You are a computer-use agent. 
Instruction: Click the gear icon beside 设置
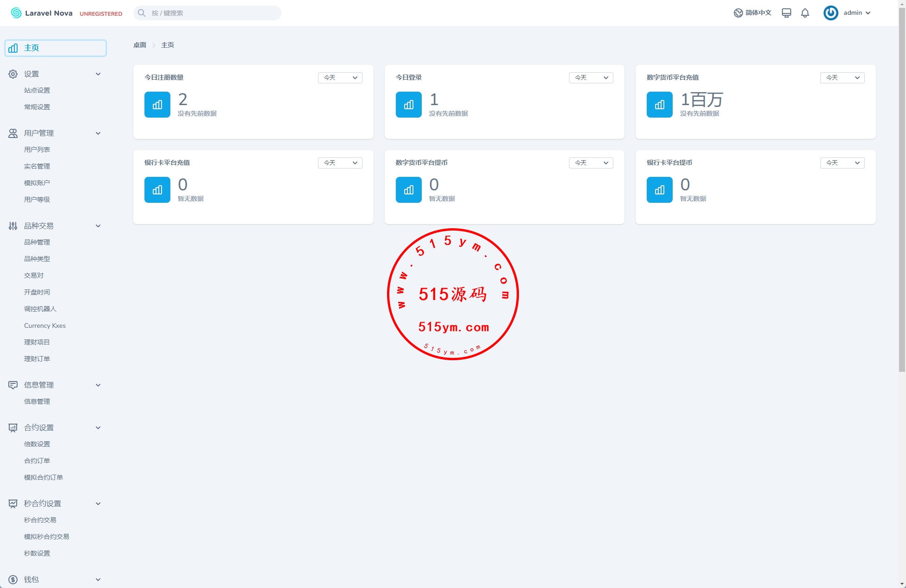pos(13,74)
